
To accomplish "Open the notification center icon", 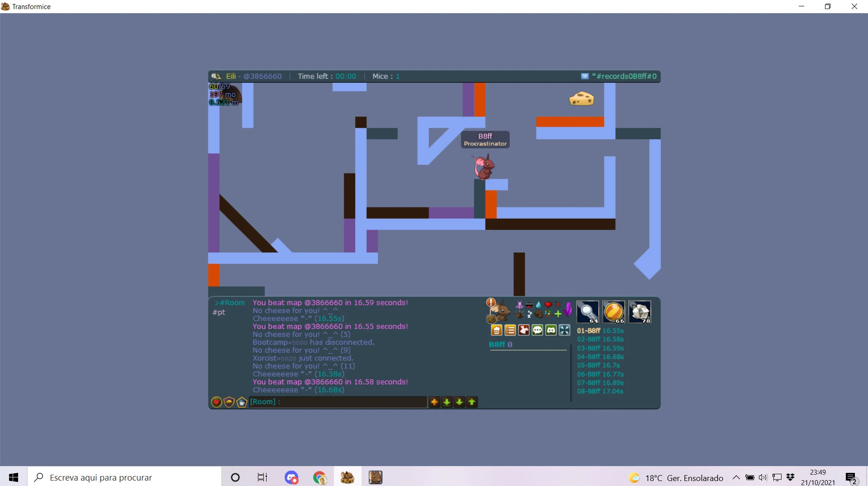I will click(851, 478).
